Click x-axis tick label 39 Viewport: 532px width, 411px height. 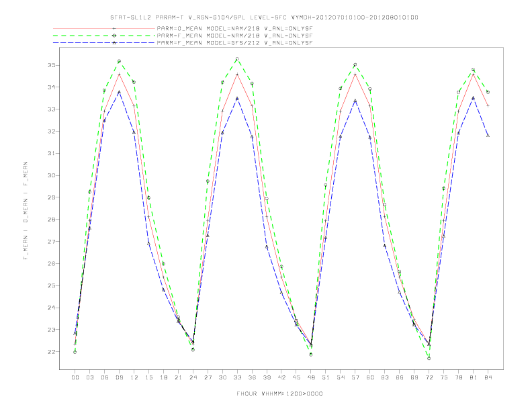pyautogui.click(x=267, y=377)
